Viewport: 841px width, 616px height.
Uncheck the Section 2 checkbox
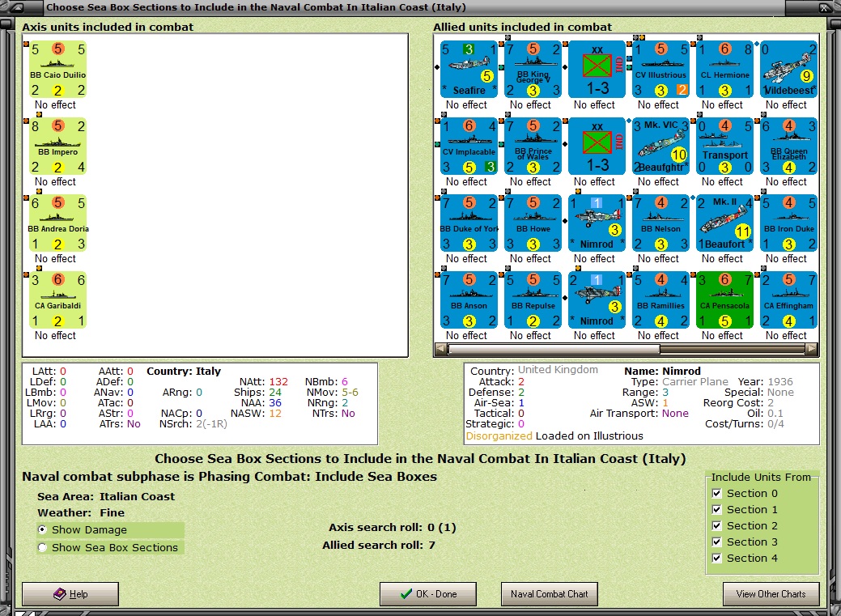(716, 525)
